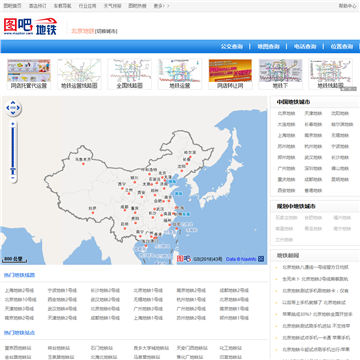Open 上海地铁 in the metro cities list
The height and width of the screenshot is (360, 360).
tap(286, 135)
